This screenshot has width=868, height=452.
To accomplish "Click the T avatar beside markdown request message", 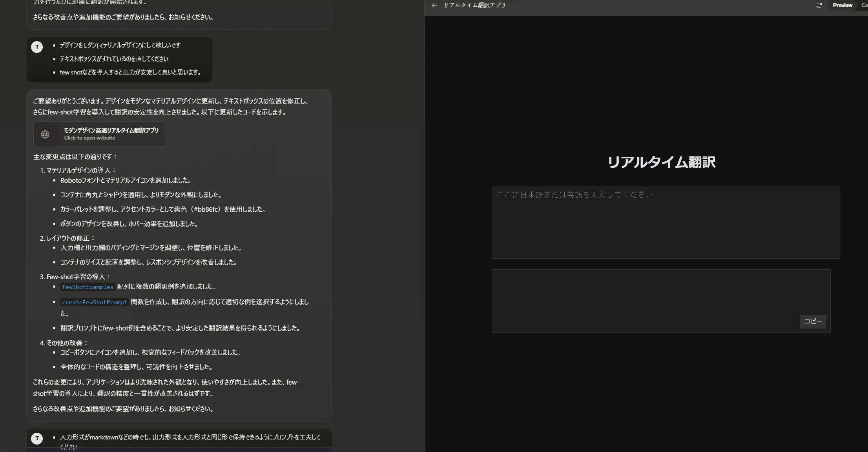I will (x=37, y=438).
